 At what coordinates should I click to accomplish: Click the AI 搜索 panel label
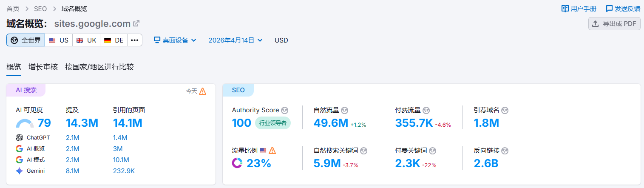(26, 90)
